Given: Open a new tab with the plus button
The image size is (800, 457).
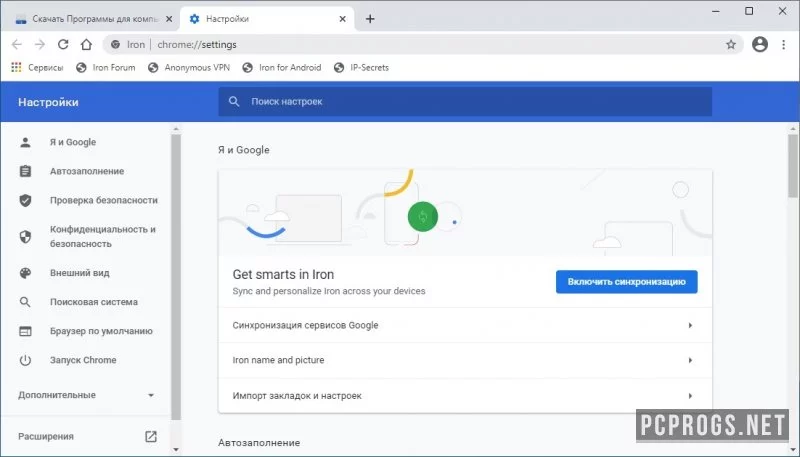Looking at the screenshot, I should click(370, 19).
